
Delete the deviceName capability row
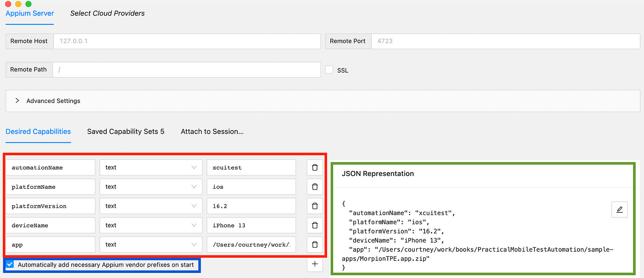pyautogui.click(x=315, y=226)
